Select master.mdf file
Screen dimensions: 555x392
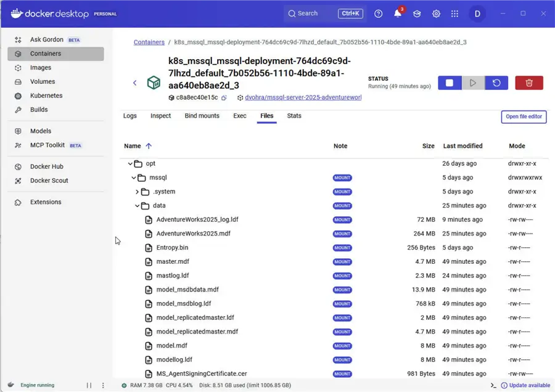coord(173,261)
